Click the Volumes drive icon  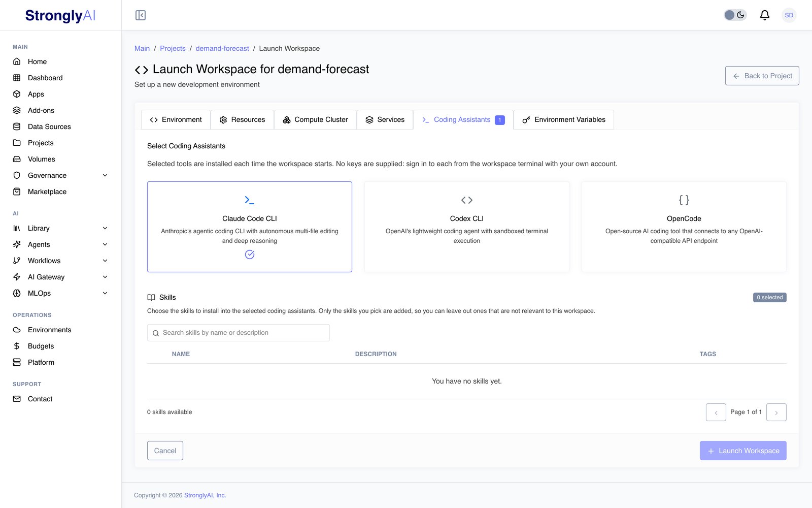[17, 159]
